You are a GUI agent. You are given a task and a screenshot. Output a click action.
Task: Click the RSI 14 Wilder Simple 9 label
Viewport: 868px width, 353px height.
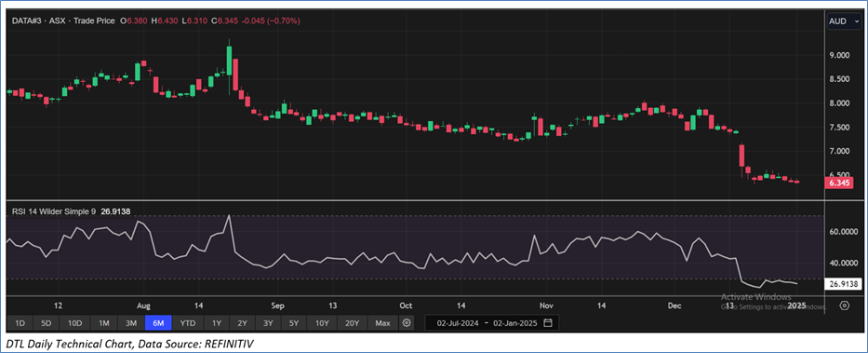point(54,211)
